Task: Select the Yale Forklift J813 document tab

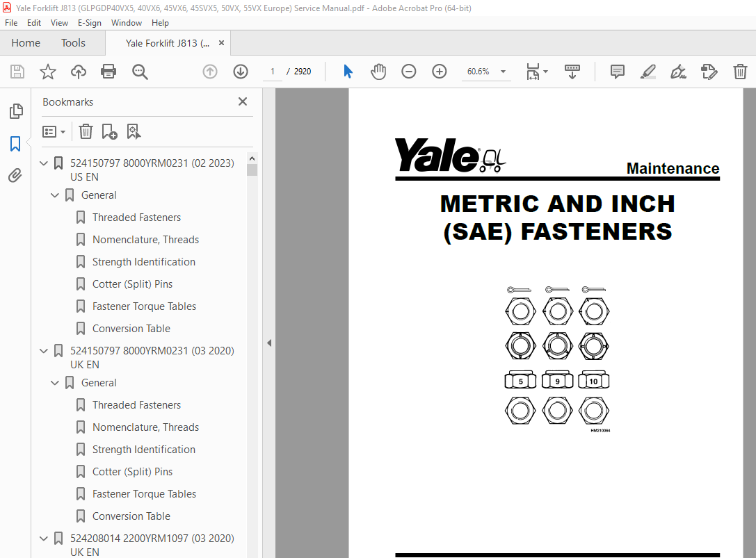Action: tap(168, 43)
